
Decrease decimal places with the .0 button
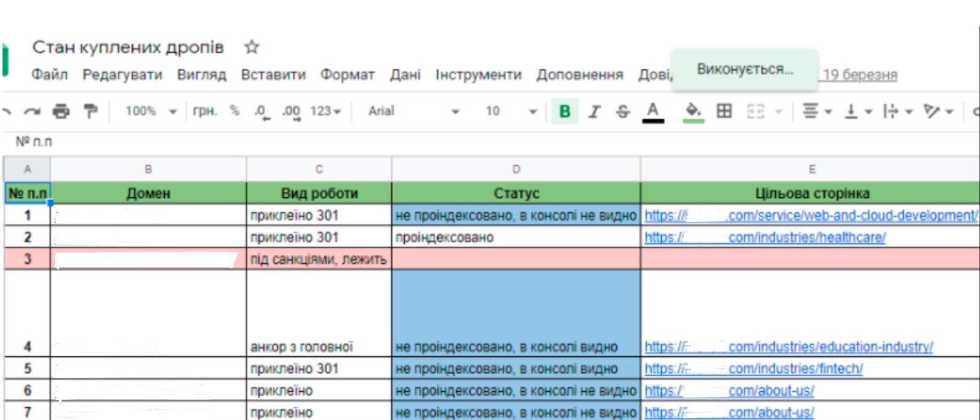(262, 111)
